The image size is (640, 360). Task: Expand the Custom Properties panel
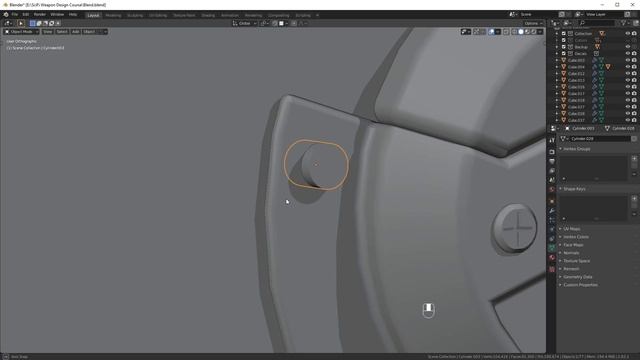(580, 285)
